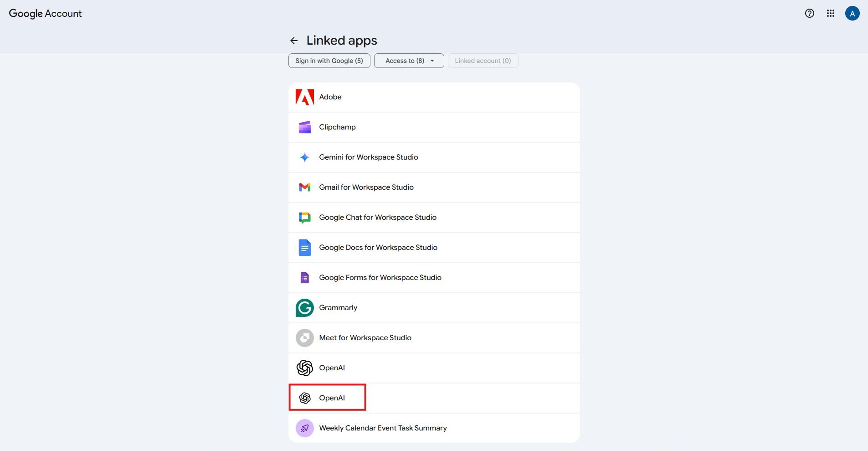Open Weekly Calendar Event Task Summary
Viewport: 868px width, 451px height.
point(434,428)
